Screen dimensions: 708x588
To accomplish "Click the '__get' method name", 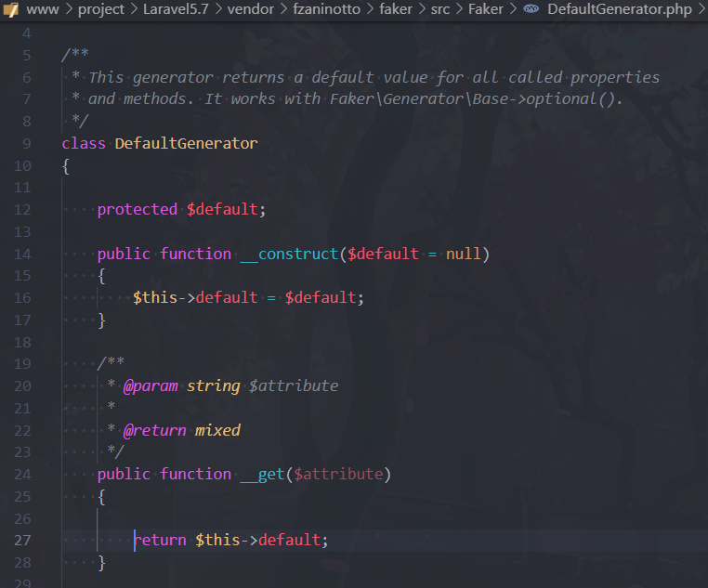I will [x=262, y=475].
